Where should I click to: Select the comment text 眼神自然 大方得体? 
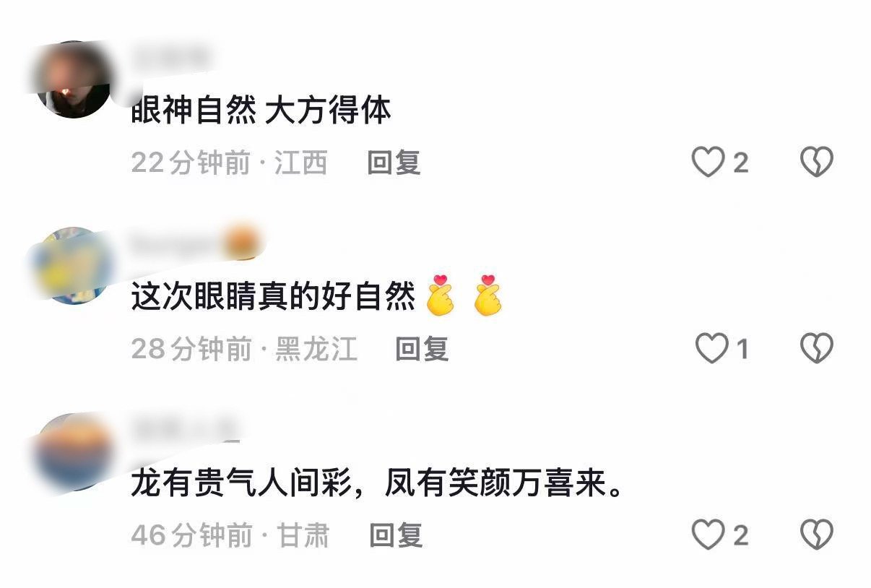pos(261,111)
